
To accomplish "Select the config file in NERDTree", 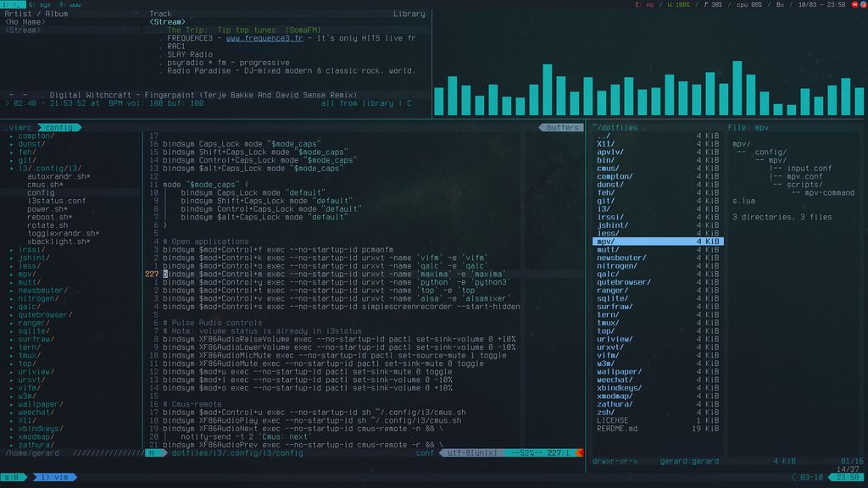I will (x=41, y=193).
